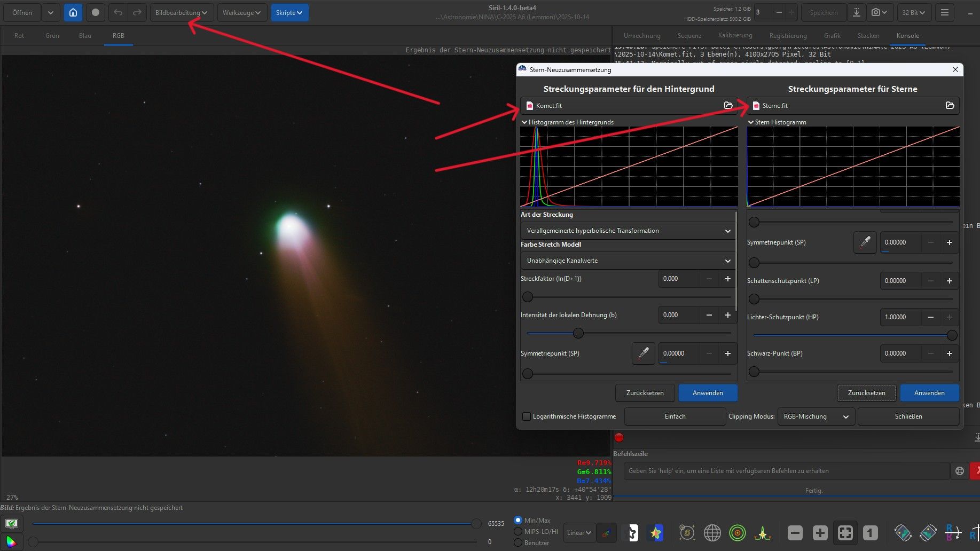The image size is (980, 551).
Task: Switch to the Stacken tab
Action: click(x=868, y=36)
